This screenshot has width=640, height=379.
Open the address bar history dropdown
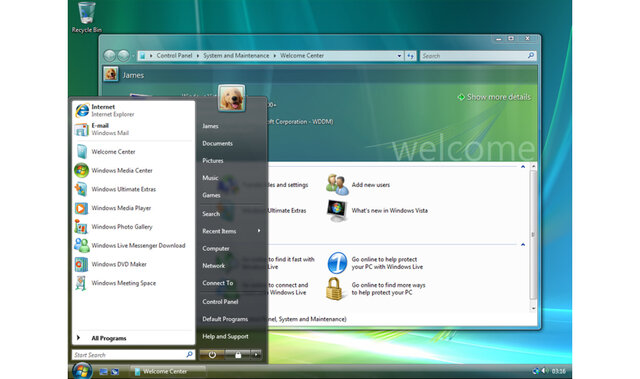click(x=399, y=56)
